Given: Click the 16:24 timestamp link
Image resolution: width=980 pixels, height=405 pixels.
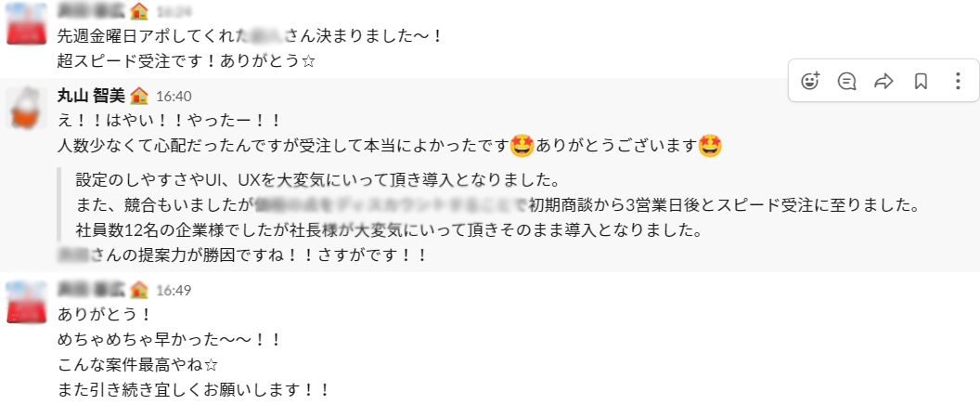Looking at the screenshot, I should coord(174,11).
